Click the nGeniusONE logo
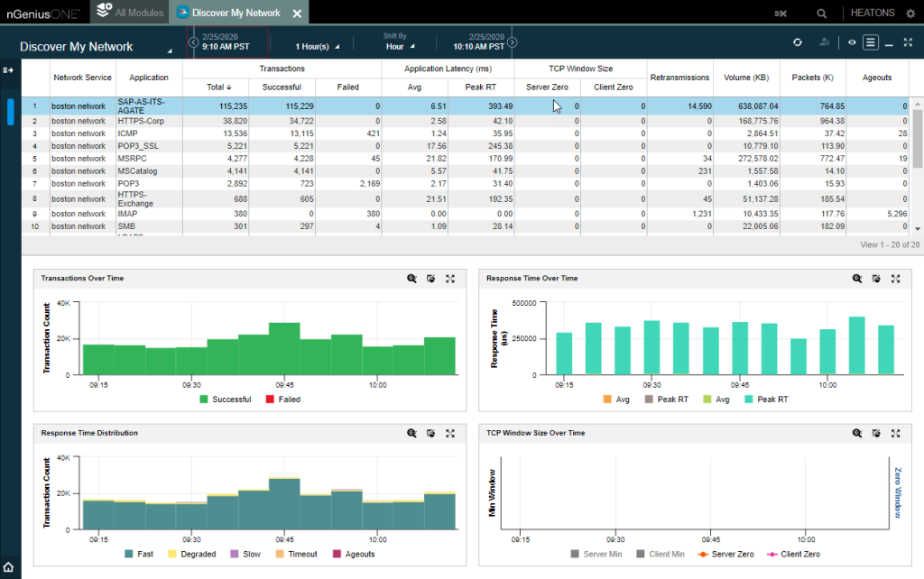 (x=42, y=14)
